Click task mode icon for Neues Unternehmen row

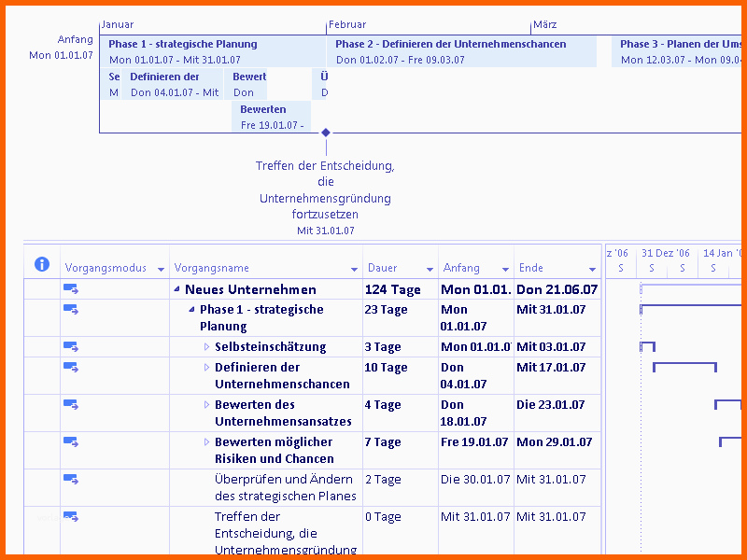pos(71,289)
